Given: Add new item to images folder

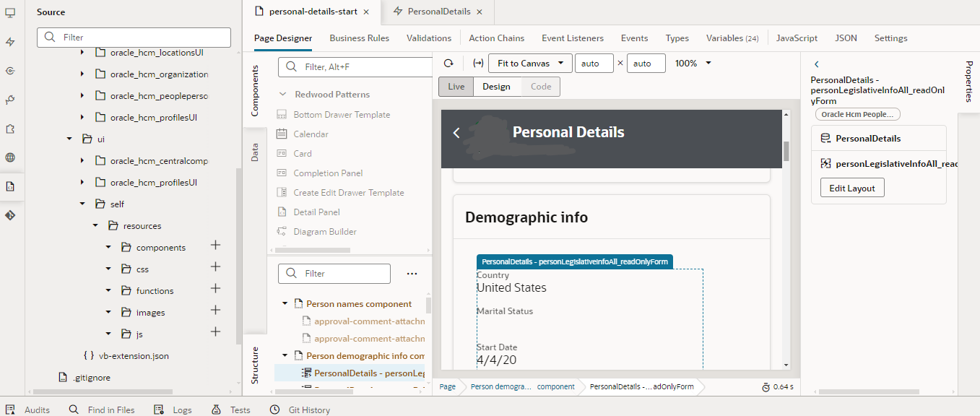Looking at the screenshot, I should [x=215, y=310].
